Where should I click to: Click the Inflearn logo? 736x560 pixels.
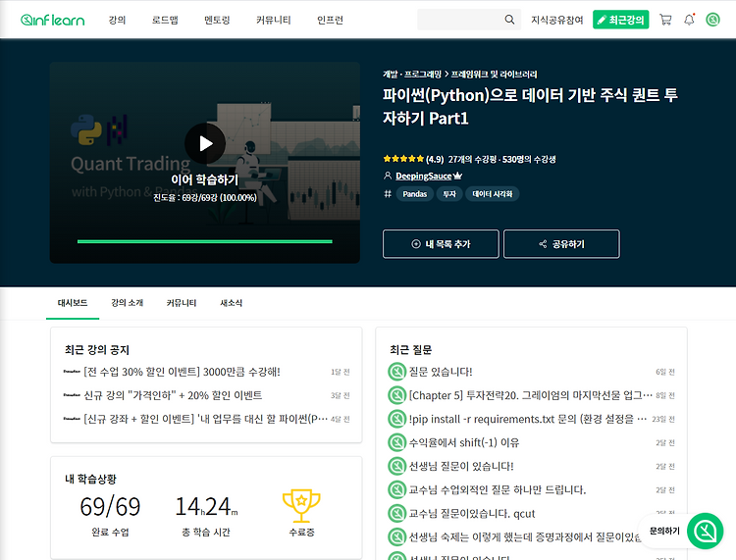53,20
